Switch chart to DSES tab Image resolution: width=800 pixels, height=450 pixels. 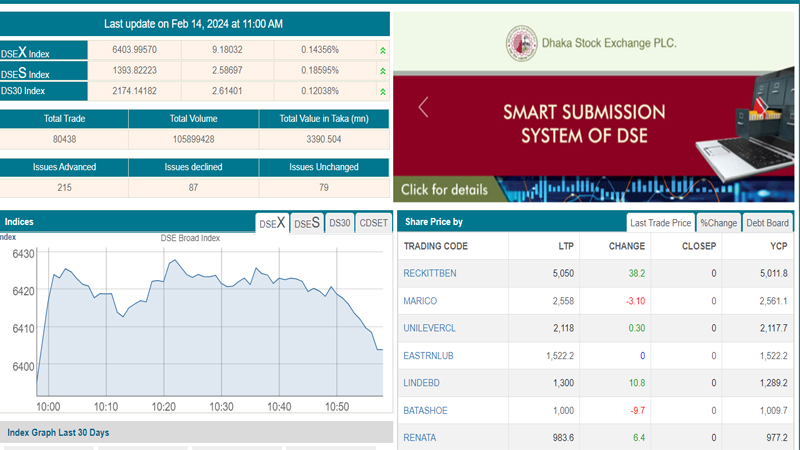click(307, 223)
